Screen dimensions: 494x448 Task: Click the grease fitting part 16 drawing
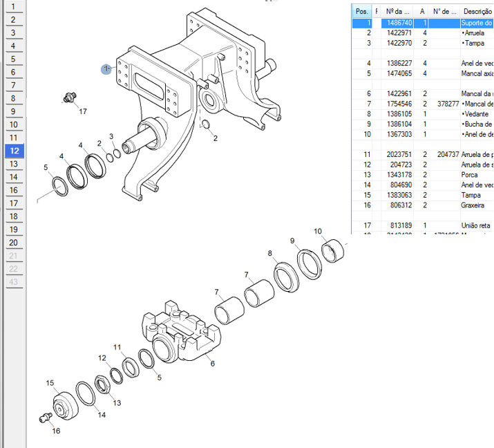(46, 416)
